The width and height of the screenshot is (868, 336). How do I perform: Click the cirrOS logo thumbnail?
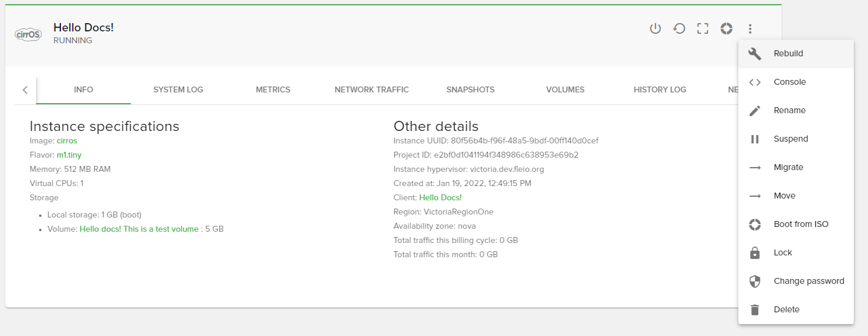pyautogui.click(x=28, y=34)
